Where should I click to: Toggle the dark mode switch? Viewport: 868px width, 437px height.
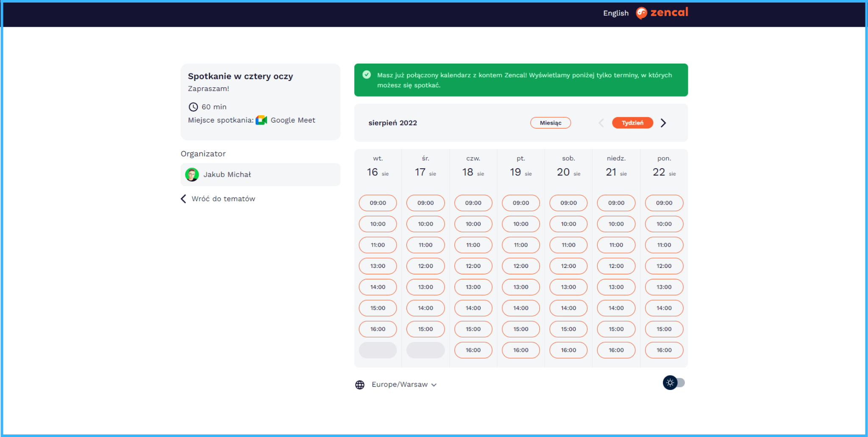tap(674, 383)
